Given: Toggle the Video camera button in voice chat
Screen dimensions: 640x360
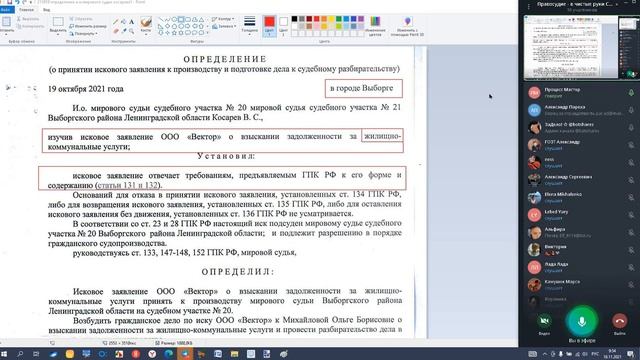Looking at the screenshot, I should 544,321.
